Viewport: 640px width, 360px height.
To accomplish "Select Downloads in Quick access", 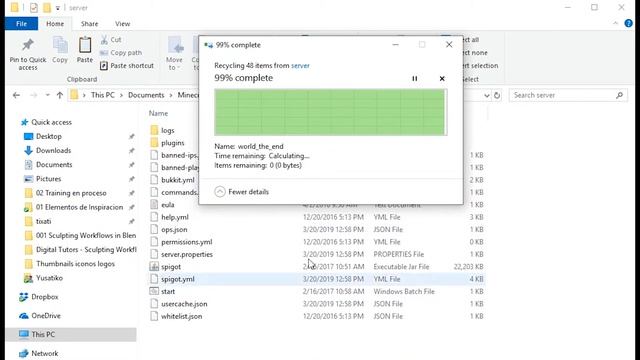I will [53, 151].
